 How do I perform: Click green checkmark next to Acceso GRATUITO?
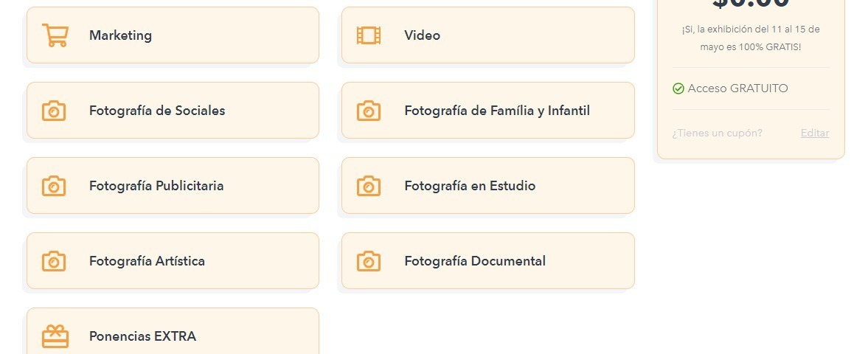coord(678,88)
